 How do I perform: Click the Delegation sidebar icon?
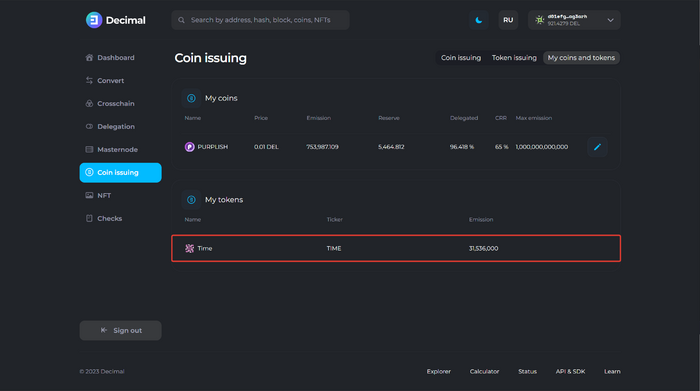89,127
